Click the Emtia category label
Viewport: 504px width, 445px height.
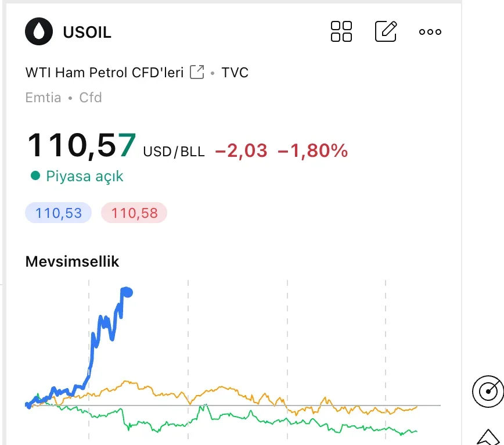tap(43, 98)
